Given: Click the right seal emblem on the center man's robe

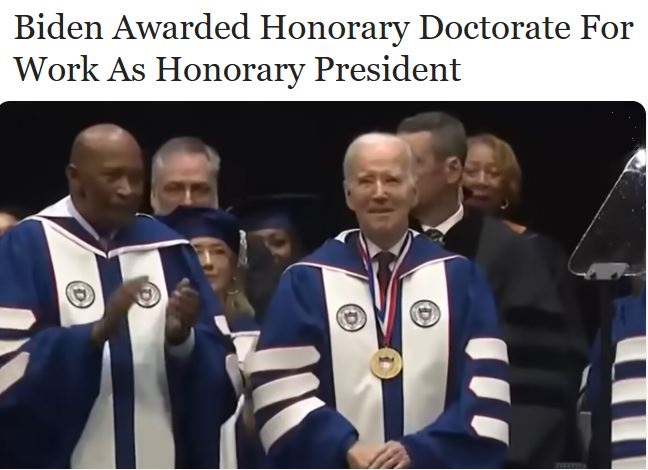Looking at the screenshot, I should (425, 313).
